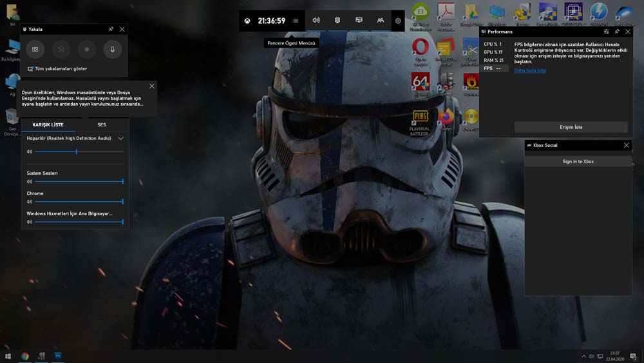The width and height of the screenshot is (644, 363).
Task: Open the widget menu list icon
Action: tap(296, 21)
